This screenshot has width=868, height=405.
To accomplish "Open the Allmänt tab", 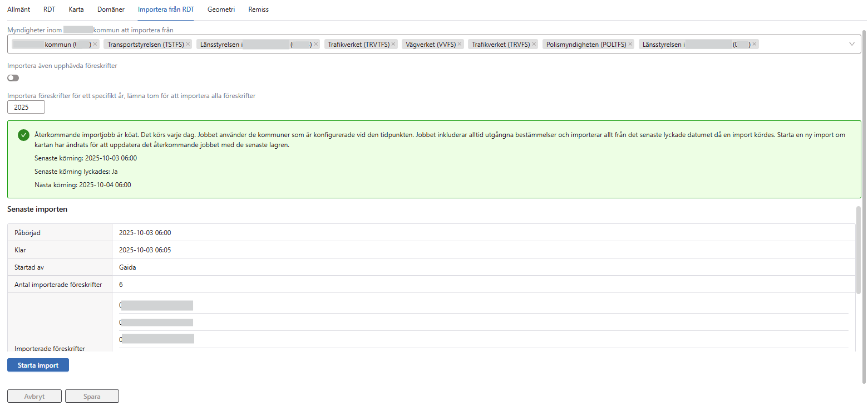I will [18, 9].
